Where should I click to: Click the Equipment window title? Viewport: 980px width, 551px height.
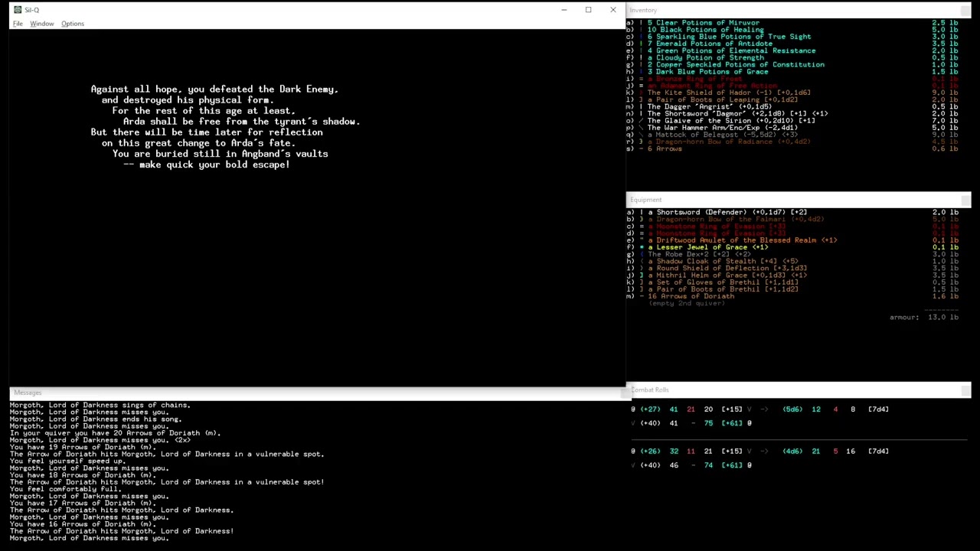(x=646, y=200)
